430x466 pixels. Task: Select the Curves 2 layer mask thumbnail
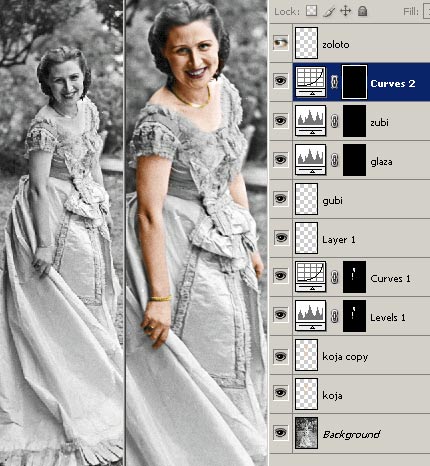[354, 82]
